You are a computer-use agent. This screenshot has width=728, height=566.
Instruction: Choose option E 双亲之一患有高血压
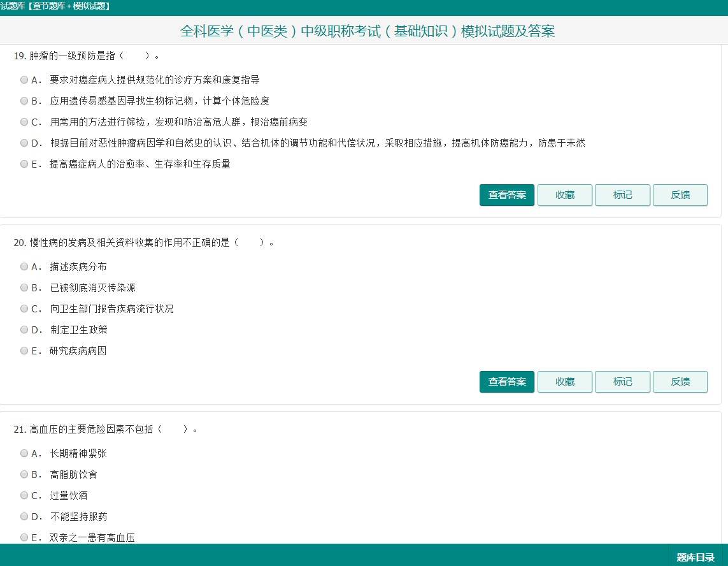pos(24,537)
